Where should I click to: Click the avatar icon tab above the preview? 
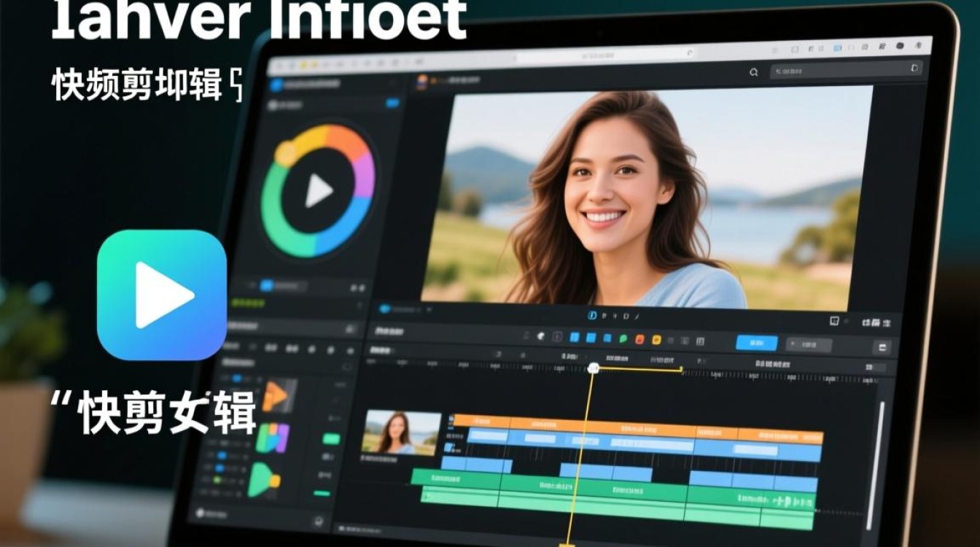coord(421,81)
